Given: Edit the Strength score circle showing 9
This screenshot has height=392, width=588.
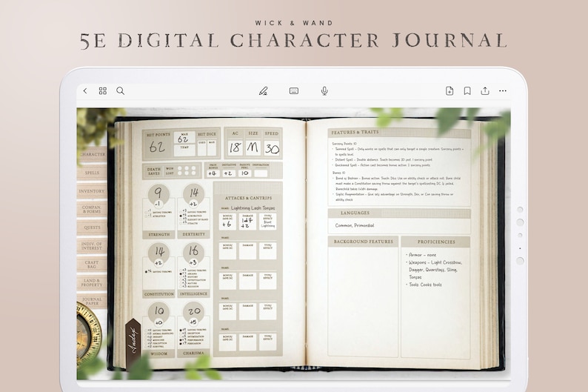Looking at the screenshot, I should point(158,193).
